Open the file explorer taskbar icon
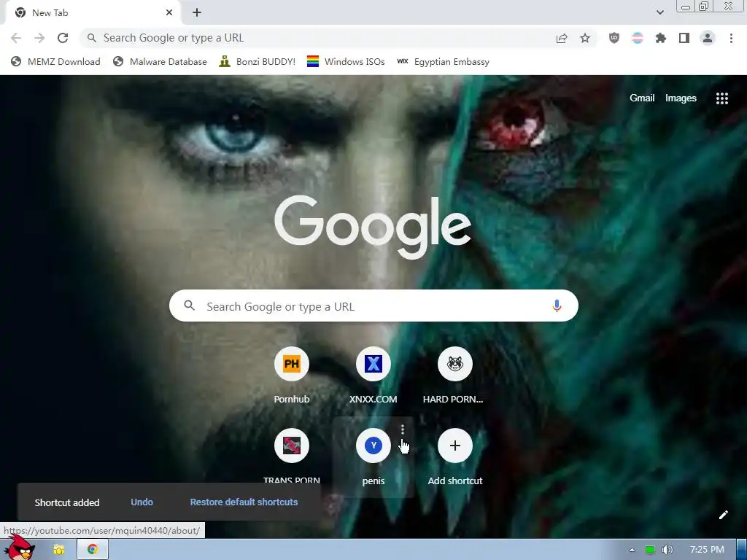This screenshot has width=747, height=560. click(x=58, y=550)
